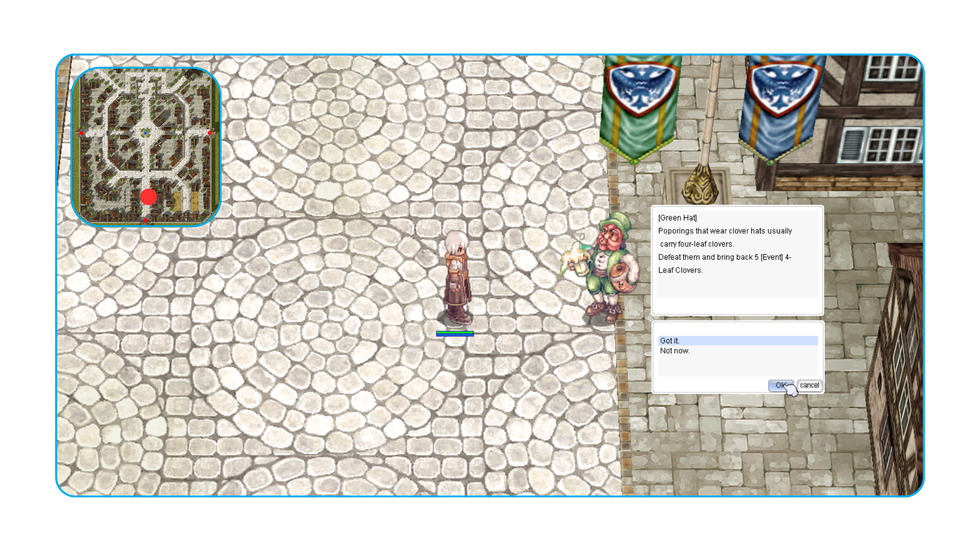This screenshot has height=551, width=980.
Task: Click the south gate red dot on minimap
Action: (145, 220)
